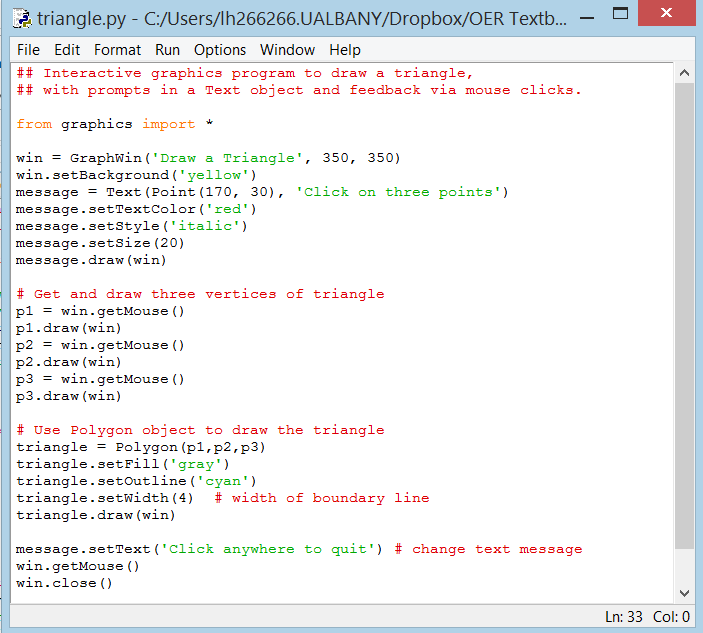Click the IDLE Python icon in title bar
The height and width of the screenshot is (633, 703).
22,19
